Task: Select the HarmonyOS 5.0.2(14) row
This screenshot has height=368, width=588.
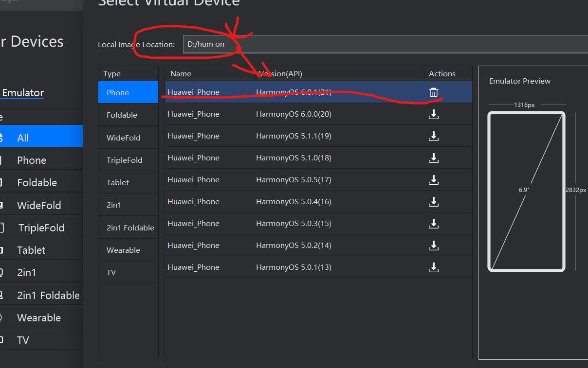Action: point(318,245)
